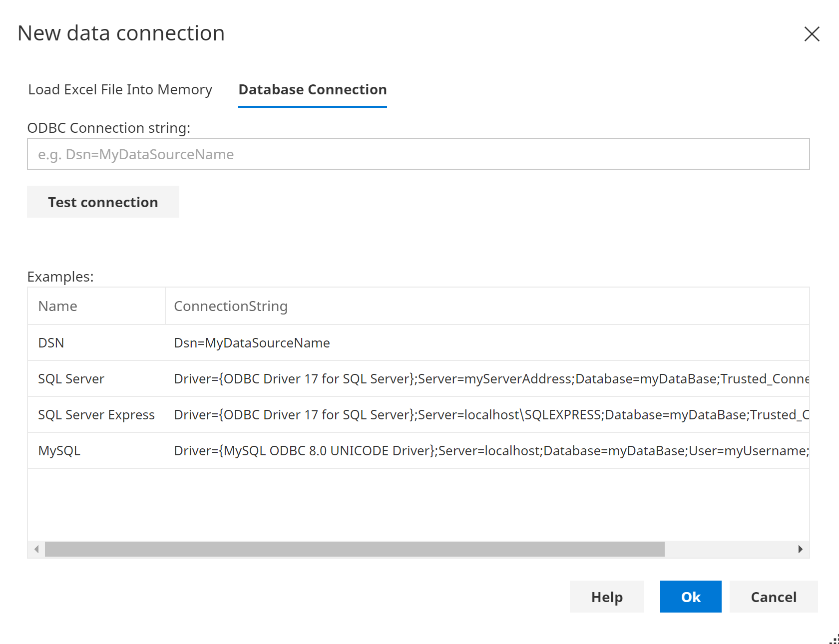Viewport: 839px width, 644px height.
Task: Select the SQL Server Express example row
Action: [200, 414]
